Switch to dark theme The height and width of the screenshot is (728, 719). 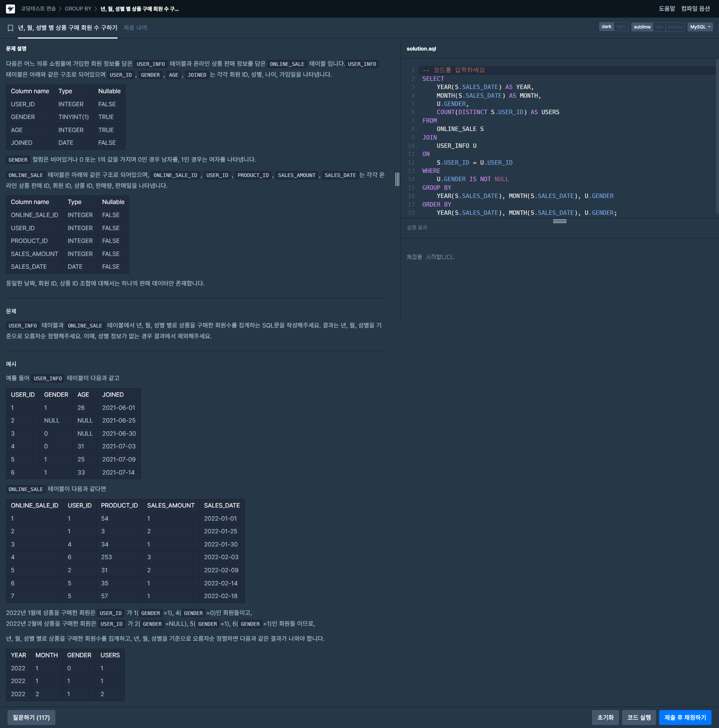tap(606, 27)
